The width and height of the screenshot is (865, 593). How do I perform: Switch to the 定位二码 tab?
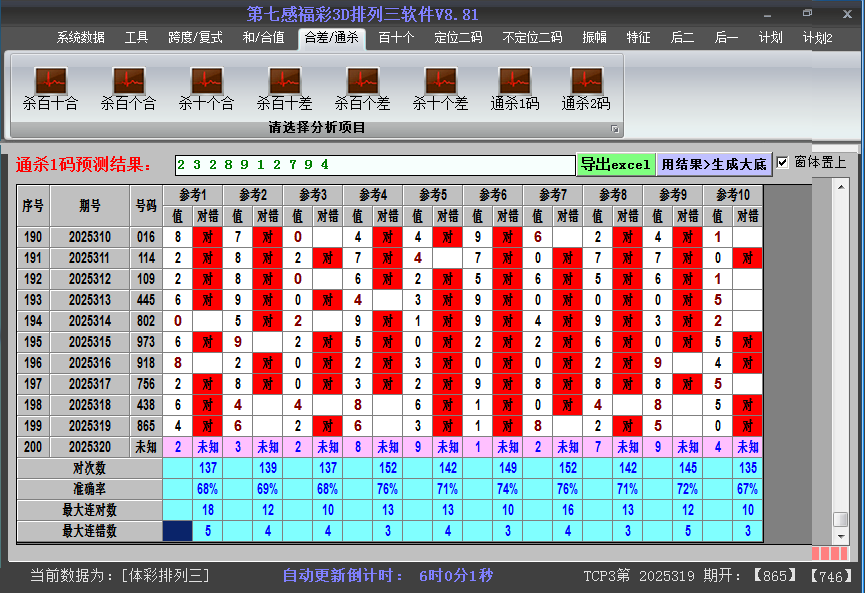point(458,38)
